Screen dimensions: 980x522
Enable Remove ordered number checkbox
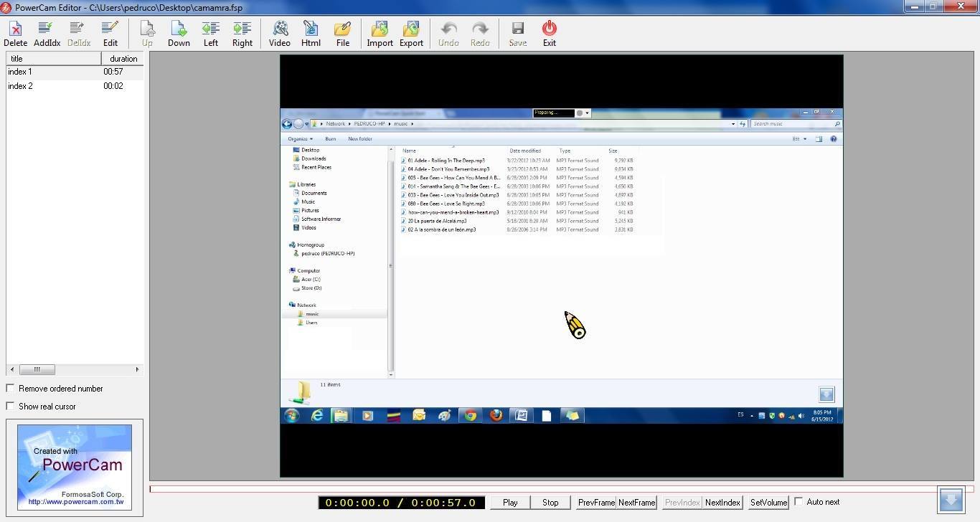tap(11, 388)
